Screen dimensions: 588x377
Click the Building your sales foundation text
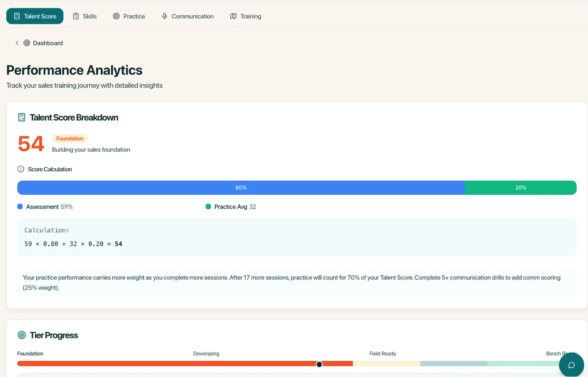click(x=91, y=150)
